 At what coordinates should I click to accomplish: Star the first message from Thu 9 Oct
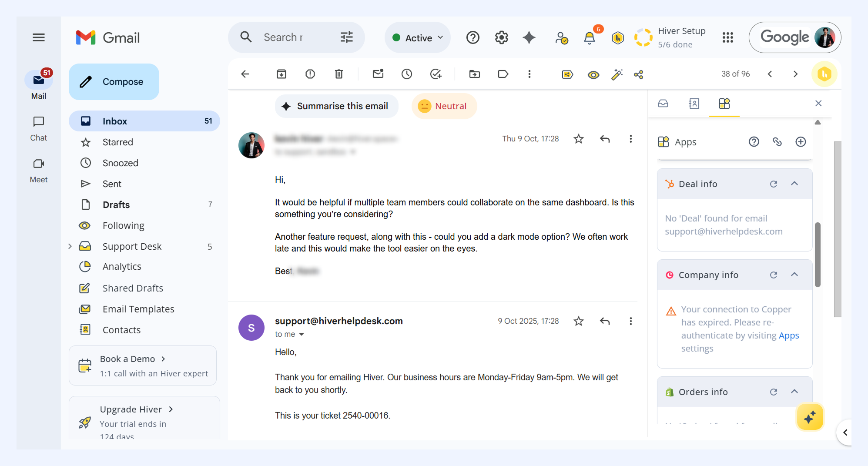tap(579, 139)
